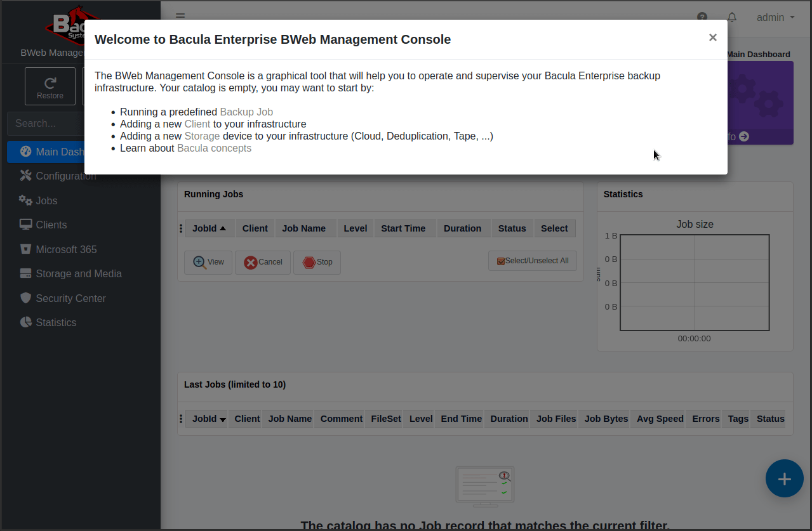Open the Bacula concepts link
The width and height of the screenshot is (812, 531).
click(x=215, y=148)
